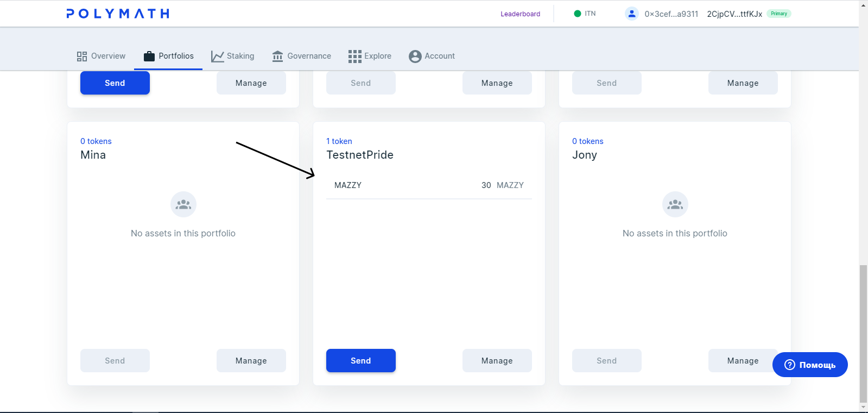This screenshot has width=868, height=413.
Task: Click the user avatar icon in header
Action: [x=631, y=14]
